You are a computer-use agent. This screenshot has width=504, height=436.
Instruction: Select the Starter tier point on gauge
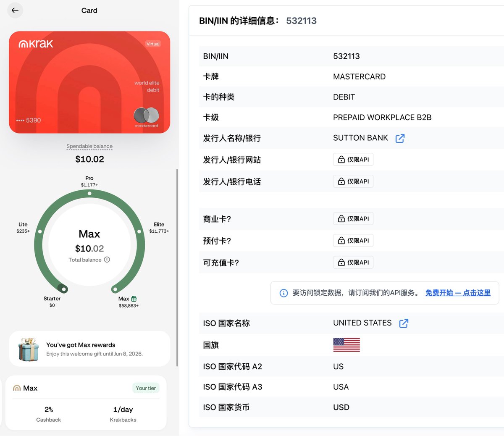63,289
